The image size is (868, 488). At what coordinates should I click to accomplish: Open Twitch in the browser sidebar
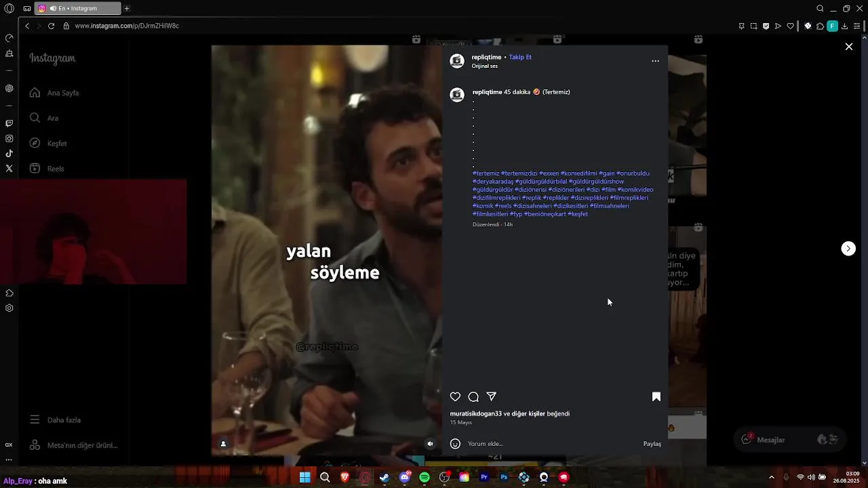coord(9,123)
